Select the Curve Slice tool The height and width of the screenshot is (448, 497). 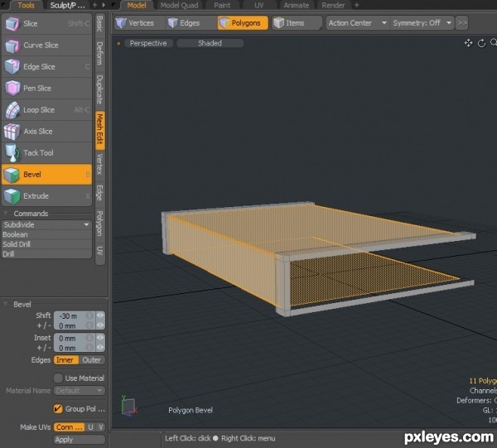pos(46,46)
